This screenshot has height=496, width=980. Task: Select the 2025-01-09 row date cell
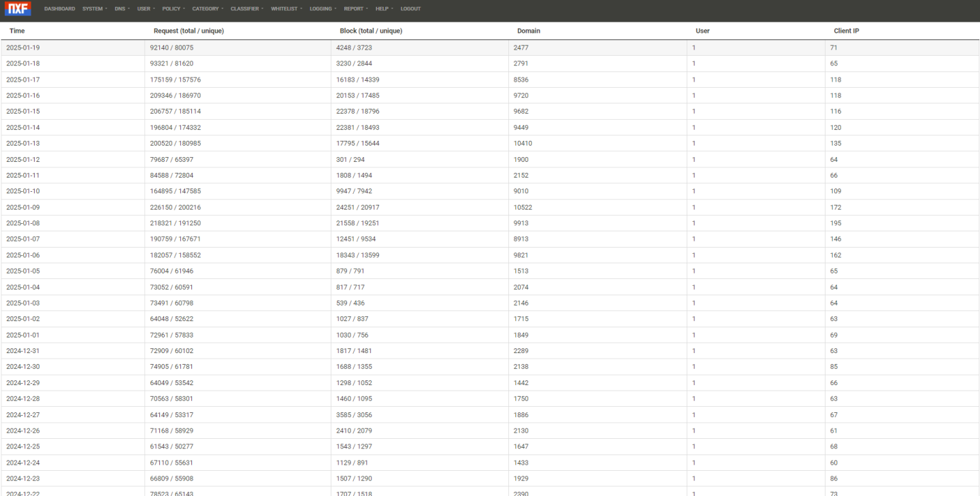pyautogui.click(x=23, y=208)
